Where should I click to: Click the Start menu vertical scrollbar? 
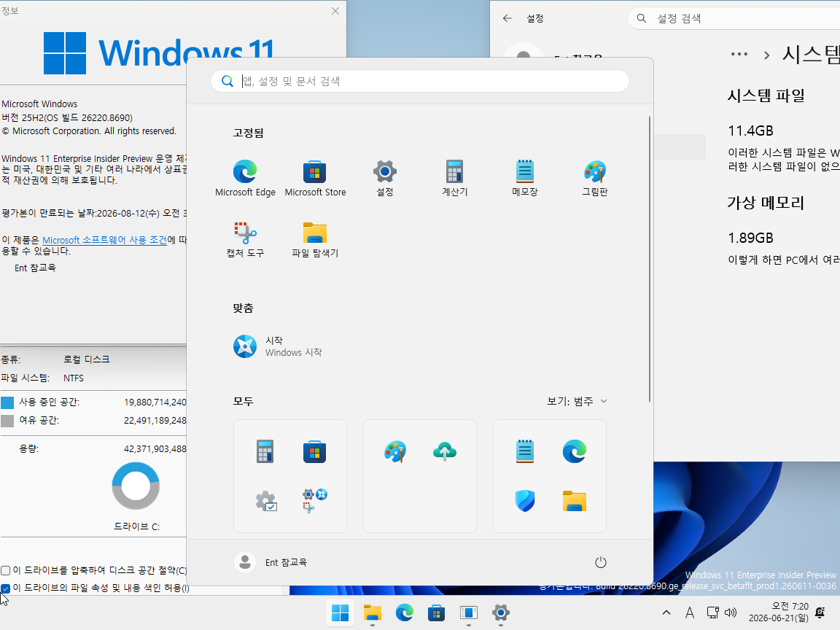coord(649,259)
